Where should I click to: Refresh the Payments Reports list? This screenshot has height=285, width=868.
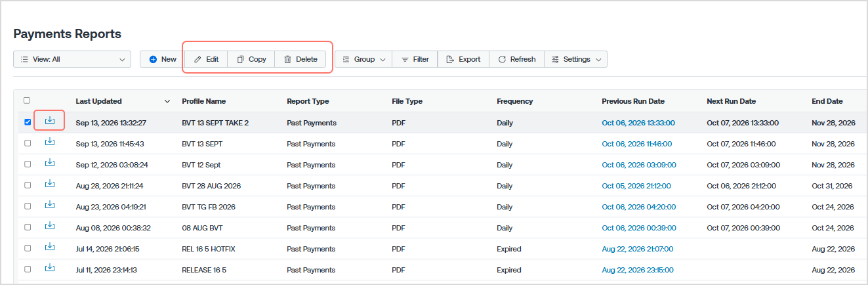coord(516,59)
